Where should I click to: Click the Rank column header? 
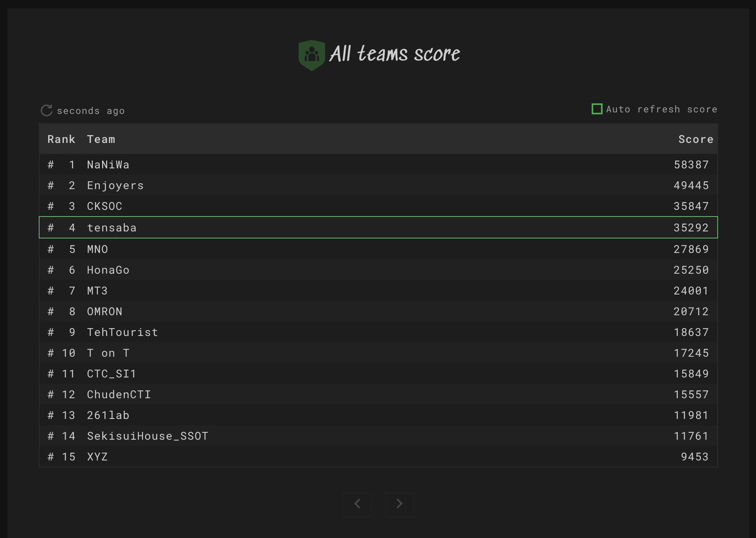pos(61,139)
